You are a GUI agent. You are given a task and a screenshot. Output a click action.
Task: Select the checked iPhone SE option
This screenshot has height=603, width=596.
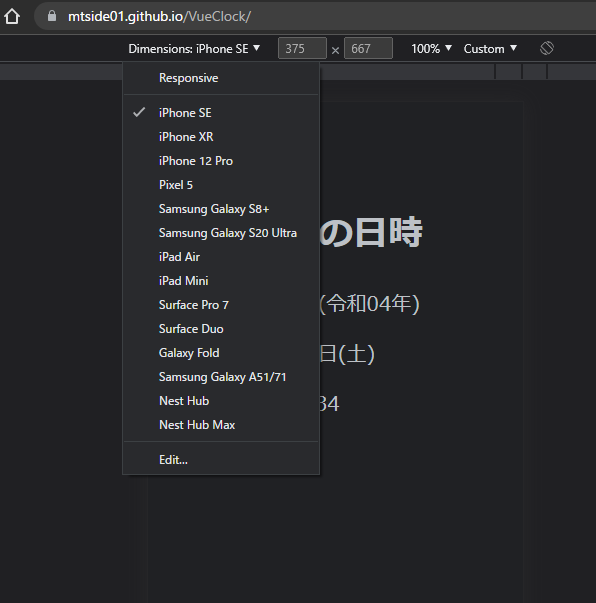[x=221, y=113]
